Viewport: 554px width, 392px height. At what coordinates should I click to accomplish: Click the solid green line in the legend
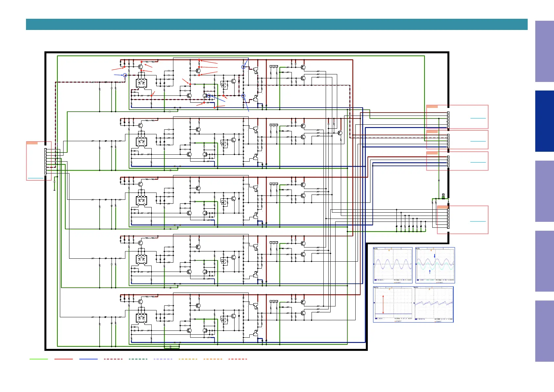39,359
